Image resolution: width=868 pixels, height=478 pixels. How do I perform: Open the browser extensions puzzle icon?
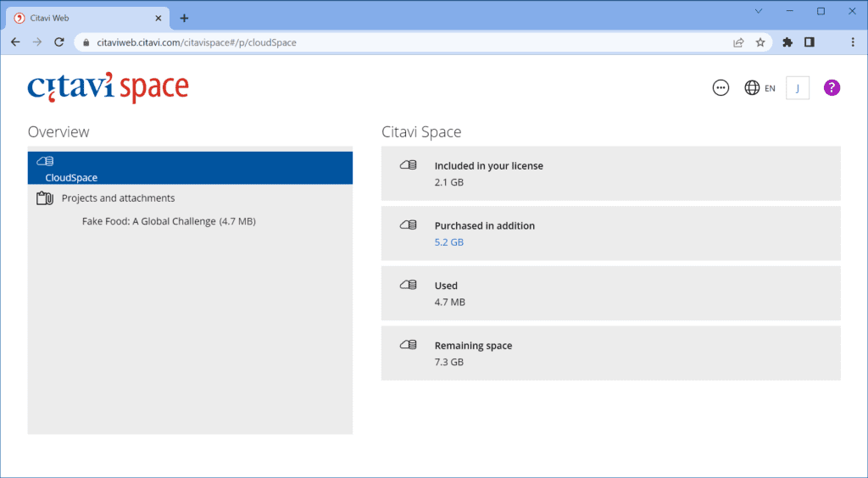click(787, 42)
